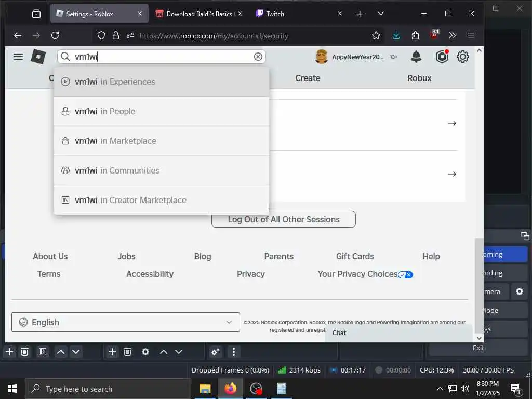Open OBS audio mixer three-dot menu
The width and height of the screenshot is (532, 399).
tap(233, 352)
